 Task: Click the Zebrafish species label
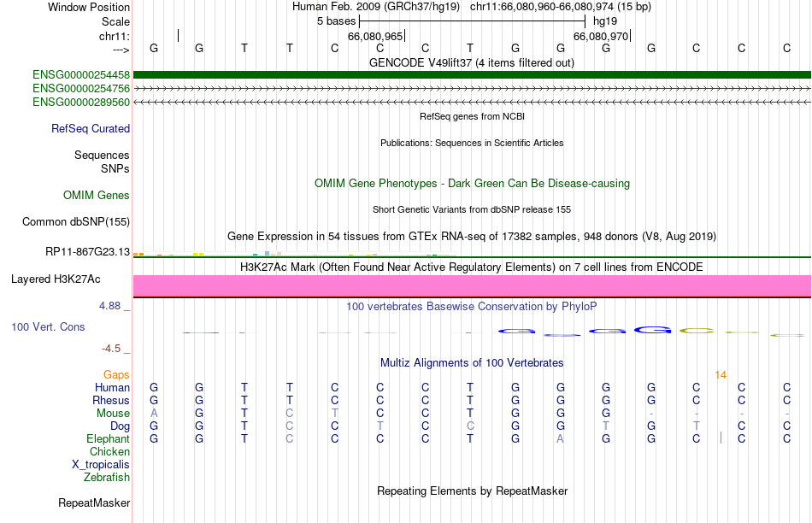107,477
